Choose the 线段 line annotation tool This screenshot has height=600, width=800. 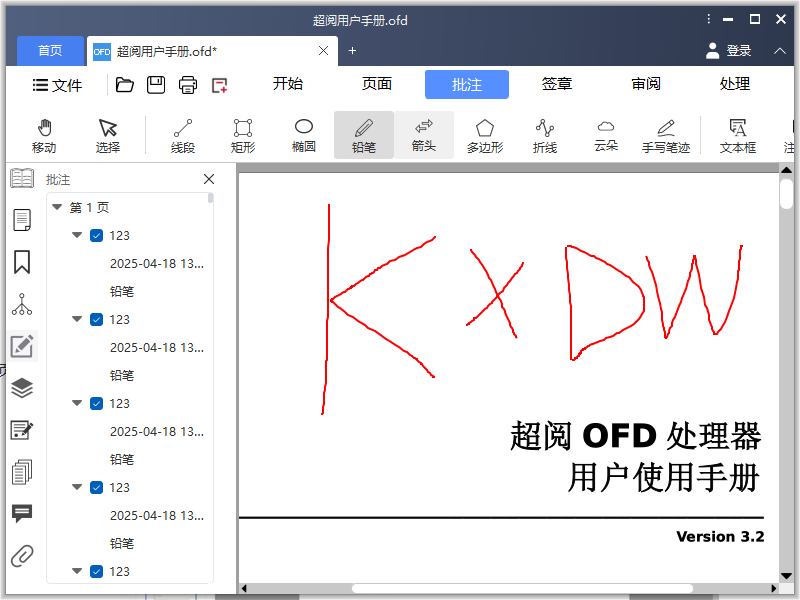click(x=183, y=136)
